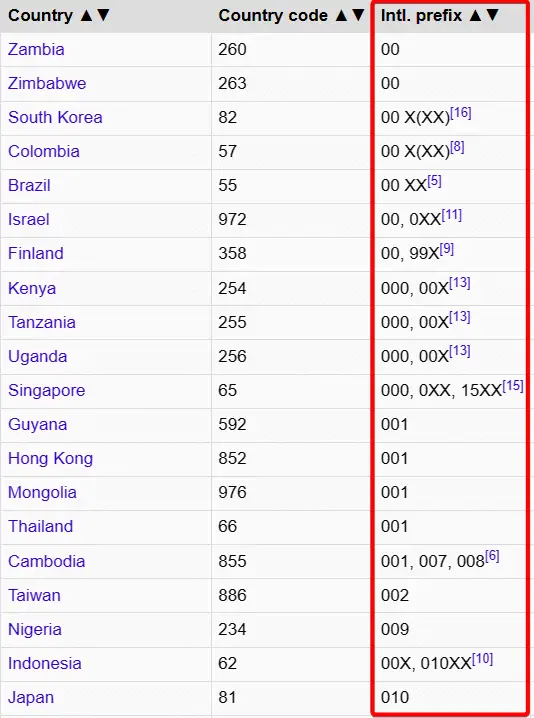Viewport: 534px width, 718px height.
Task: Open the South Korea link
Action: (x=55, y=117)
